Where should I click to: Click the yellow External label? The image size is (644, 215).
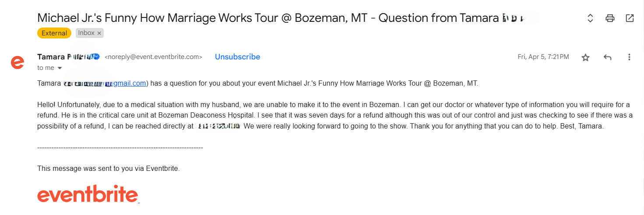(54, 33)
